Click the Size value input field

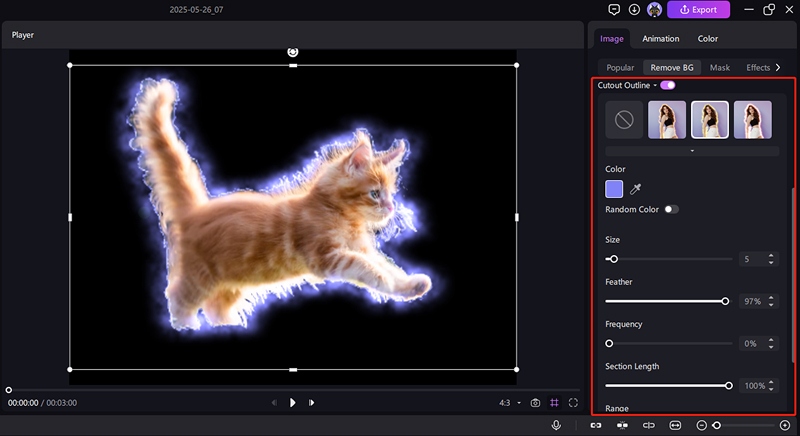pos(750,259)
